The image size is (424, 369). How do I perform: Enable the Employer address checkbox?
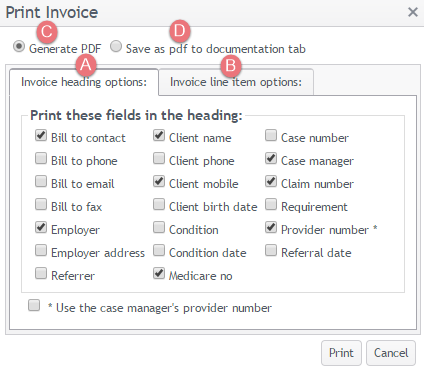(x=41, y=250)
